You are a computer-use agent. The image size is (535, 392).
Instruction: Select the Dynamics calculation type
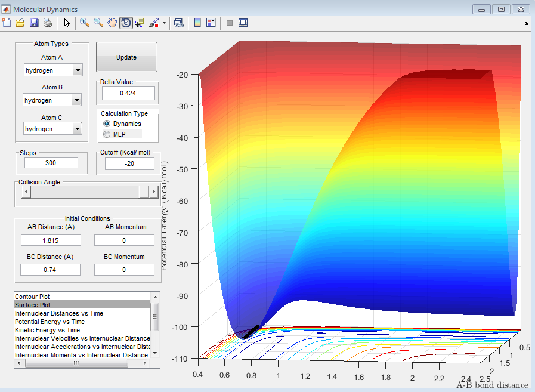pyautogui.click(x=107, y=124)
